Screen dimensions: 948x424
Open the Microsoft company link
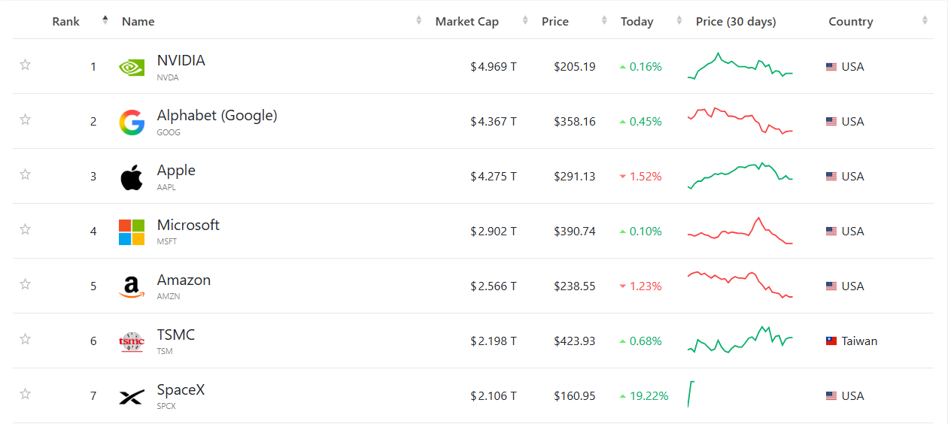[188, 225]
